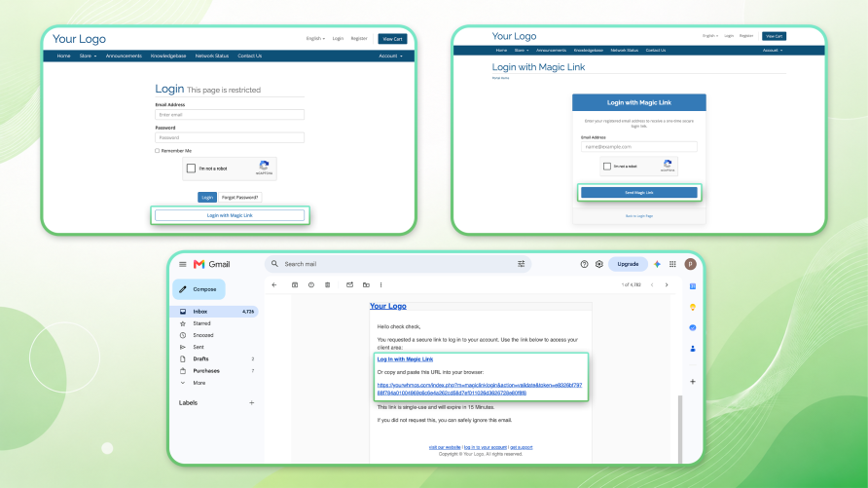Click the back arrow in email toolbar
Viewport: 868px width, 488px height.
click(274, 284)
